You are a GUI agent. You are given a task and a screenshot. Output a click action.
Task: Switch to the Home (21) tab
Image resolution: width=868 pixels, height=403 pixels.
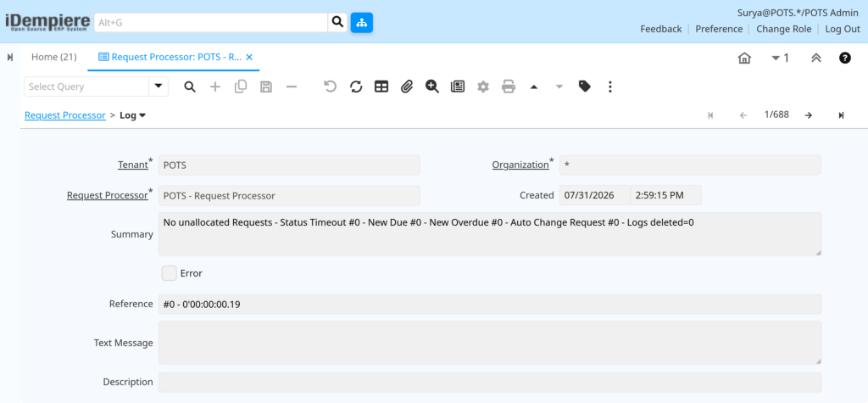pyautogui.click(x=53, y=57)
